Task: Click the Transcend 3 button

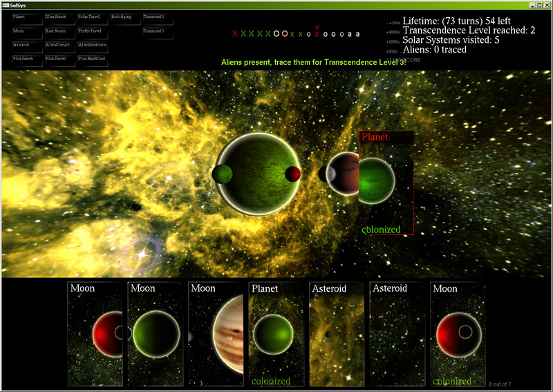Action: pos(158,33)
